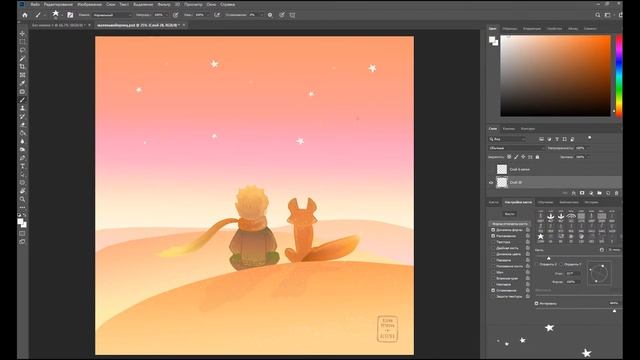This screenshot has width=640, height=360.
Task: Click the Home icon in options bar
Action: point(25,15)
